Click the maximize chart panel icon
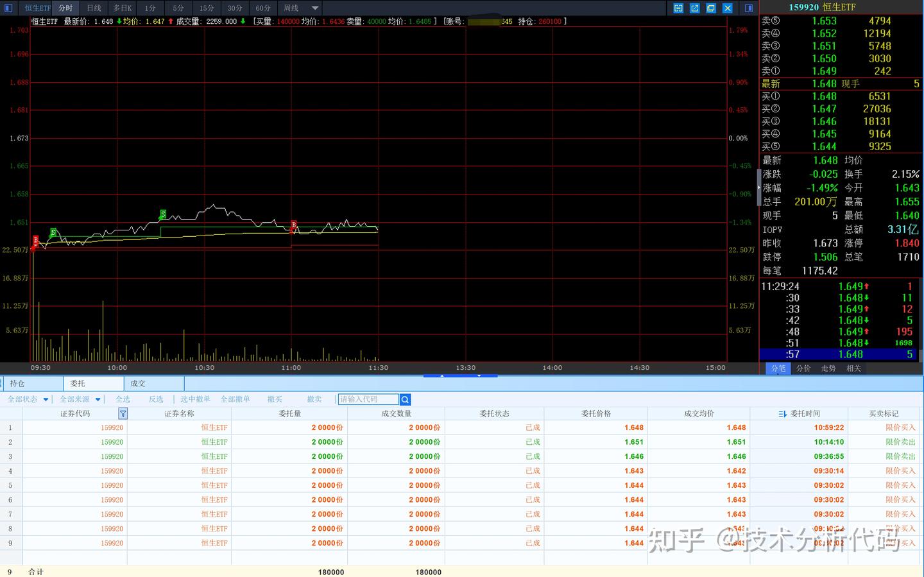924x577 pixels. tap(711, 8)
